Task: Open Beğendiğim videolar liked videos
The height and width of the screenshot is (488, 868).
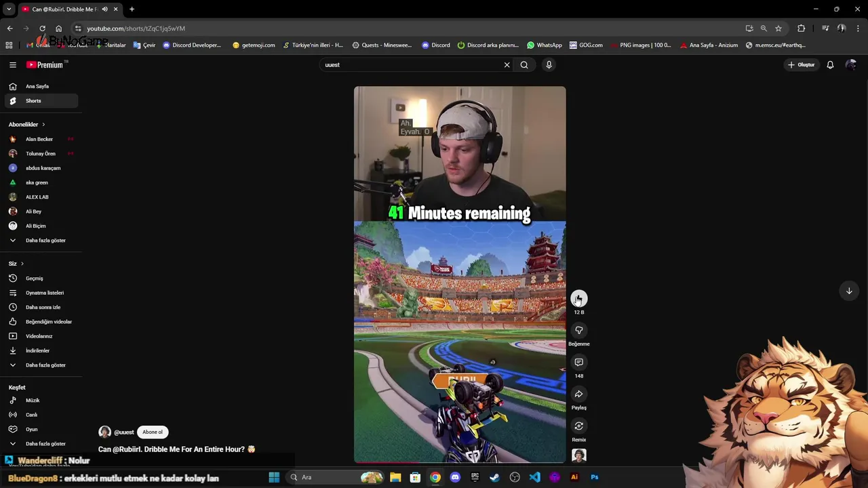Action: [x=41, y=322]
